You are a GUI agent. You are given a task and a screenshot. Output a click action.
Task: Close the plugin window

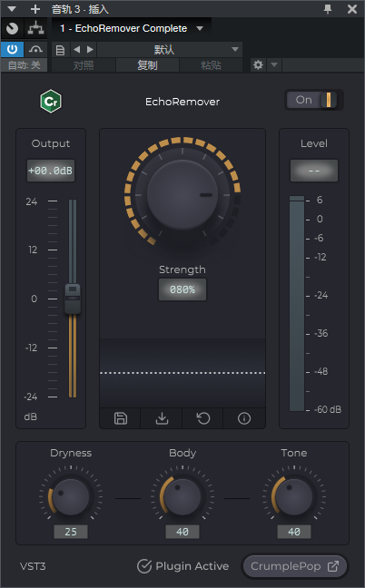[352, 9]
